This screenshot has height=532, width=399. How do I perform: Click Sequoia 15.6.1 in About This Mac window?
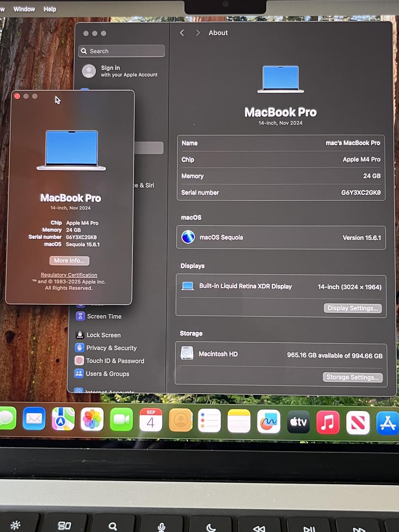(83, 244)
